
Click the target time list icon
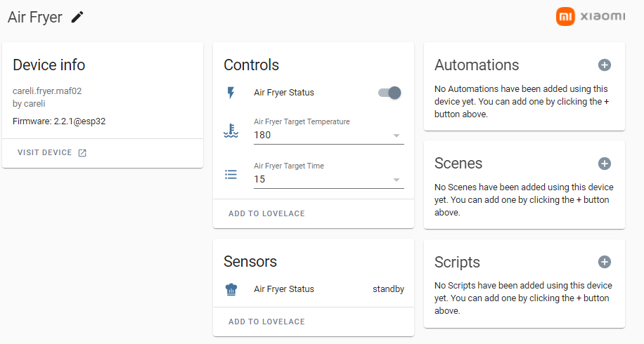231,175
